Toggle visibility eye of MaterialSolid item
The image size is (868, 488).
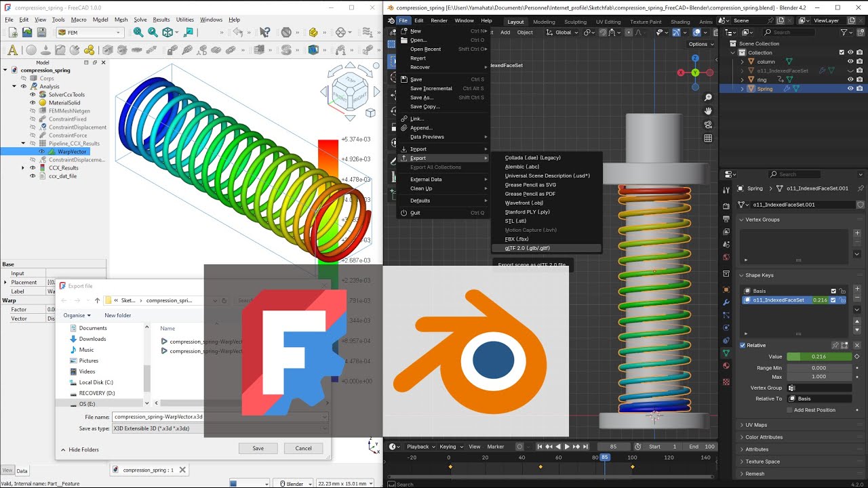pyautogui.click(x=32, y=103)
